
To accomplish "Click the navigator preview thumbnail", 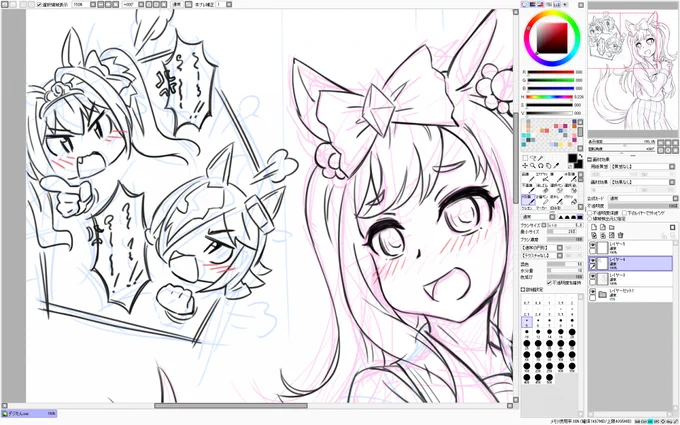I will [x=633, y=70].
